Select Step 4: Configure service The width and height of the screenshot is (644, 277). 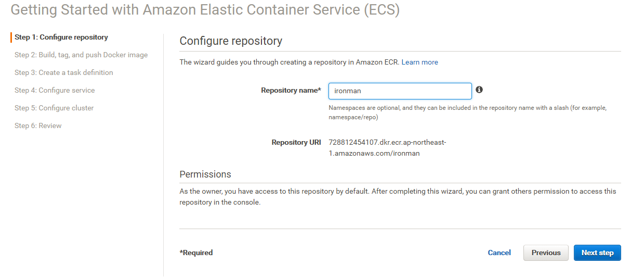tap(55, 90)
